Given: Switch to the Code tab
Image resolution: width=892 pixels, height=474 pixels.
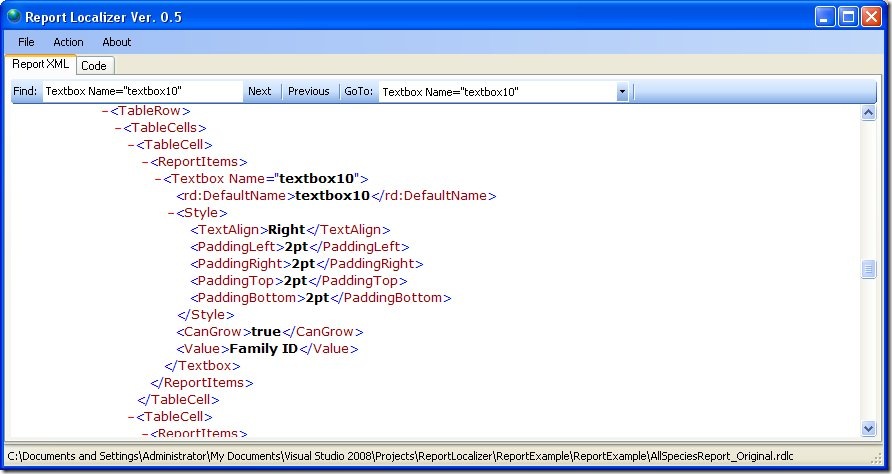Looking at the screenshot, I should [x=94, y=66].
